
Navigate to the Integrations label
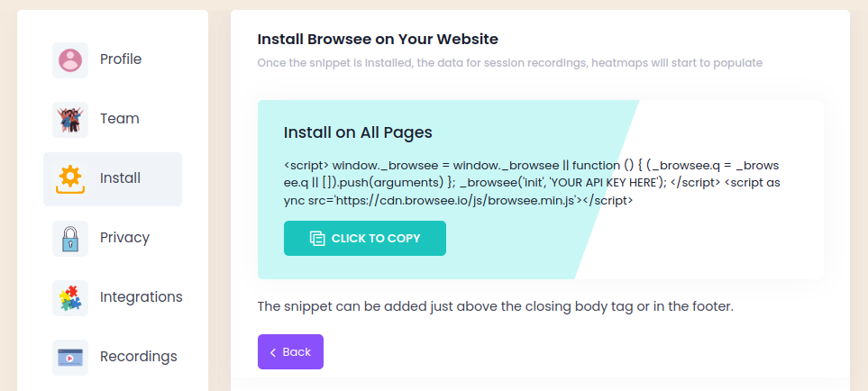click(141, 297)
